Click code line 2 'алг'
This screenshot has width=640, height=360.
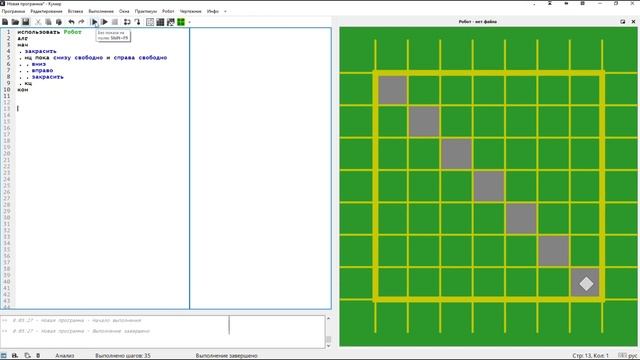(23, 38)
